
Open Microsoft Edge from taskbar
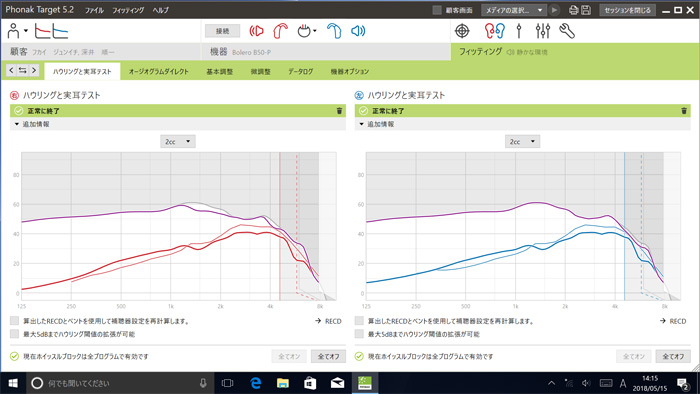click(x=255, y=383)
